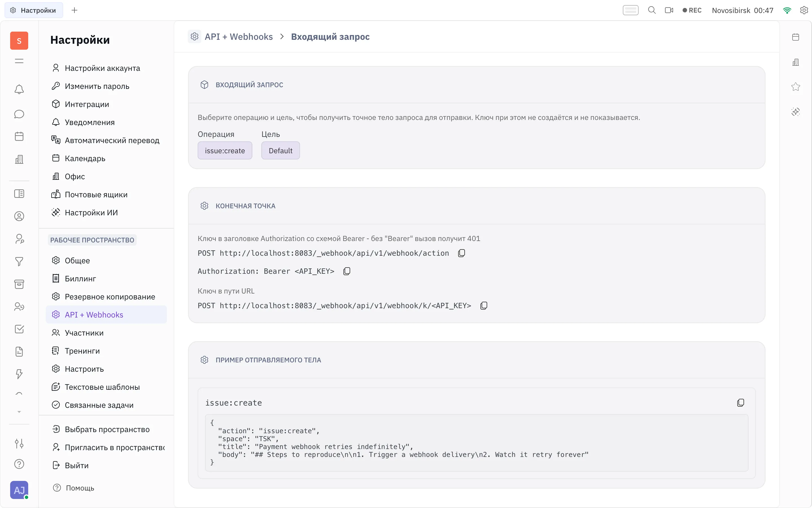Screen dimensions: 812x508
Task: Expand more items arrow in left rail
Action: [x=19, y=411]
